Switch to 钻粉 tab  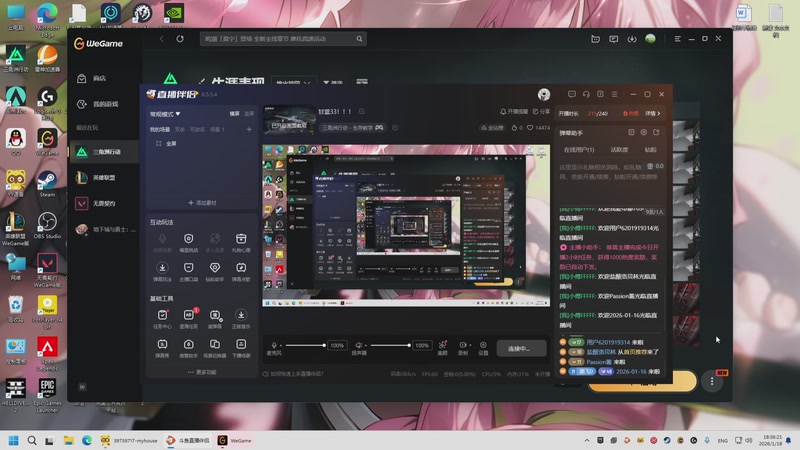click(651, 150)
